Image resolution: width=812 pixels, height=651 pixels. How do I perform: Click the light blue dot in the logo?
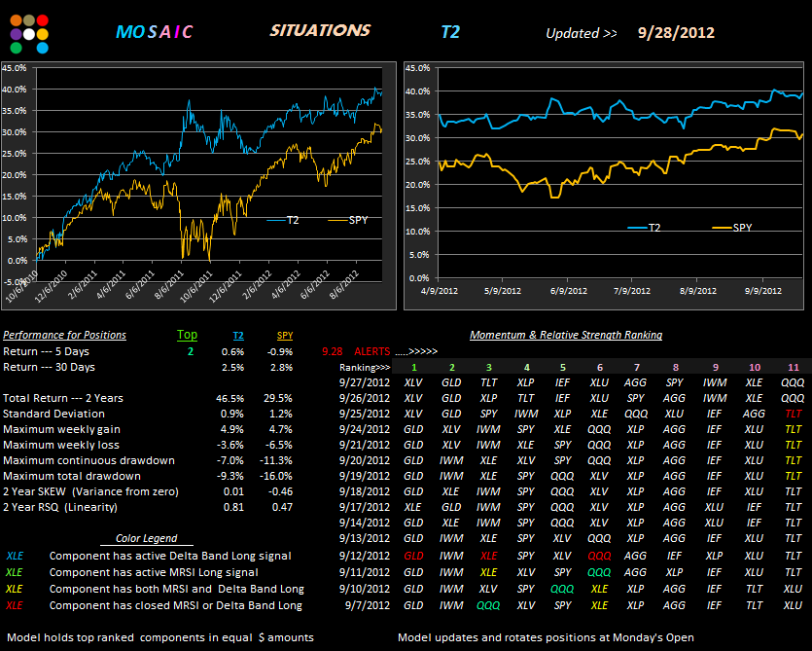(x=42, y=47)
